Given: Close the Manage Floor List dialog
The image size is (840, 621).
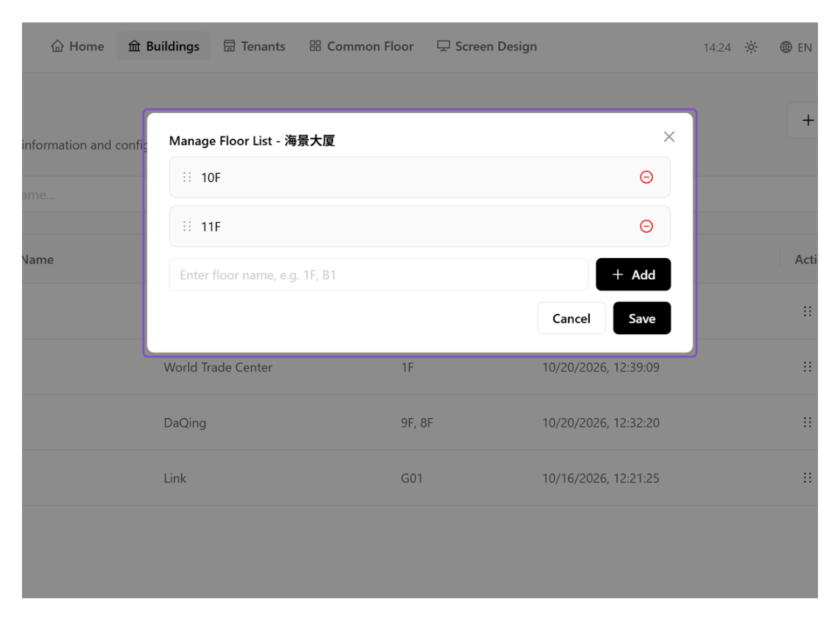Looking at the screenshot, I should (x=668, y=136).
